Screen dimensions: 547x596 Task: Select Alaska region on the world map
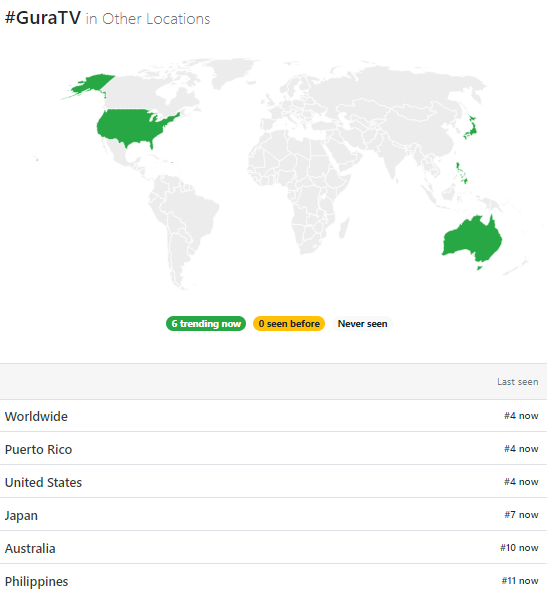pos(93,84)
